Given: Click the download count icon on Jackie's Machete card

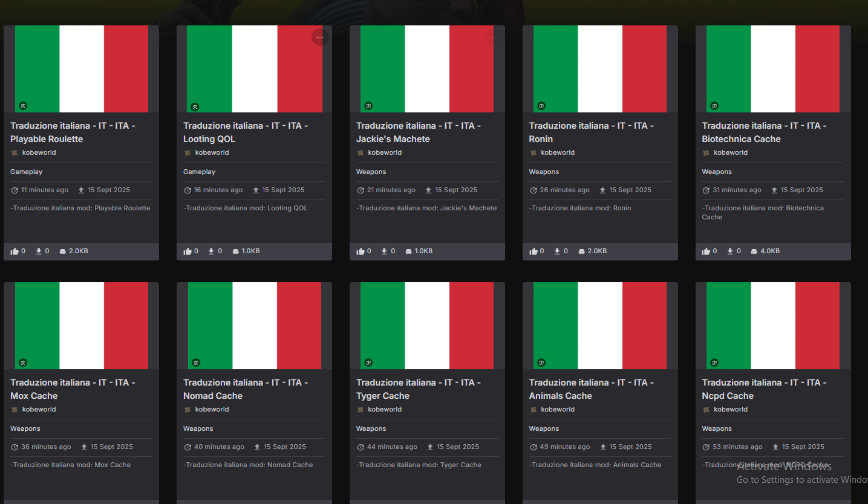Looking at the screenshot, I should coord(384,251).
